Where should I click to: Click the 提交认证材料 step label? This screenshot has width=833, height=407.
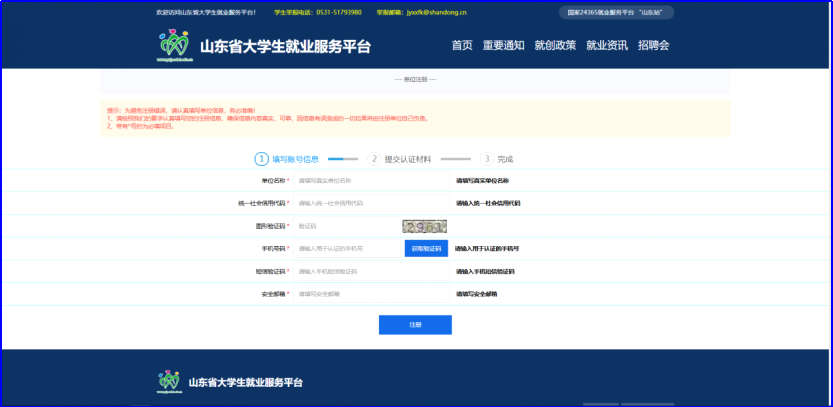pos(408,159)
